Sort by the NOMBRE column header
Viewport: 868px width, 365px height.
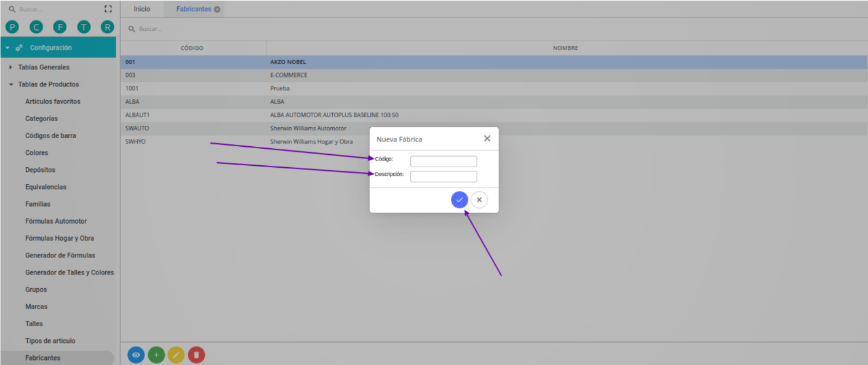tap(566, 48)
